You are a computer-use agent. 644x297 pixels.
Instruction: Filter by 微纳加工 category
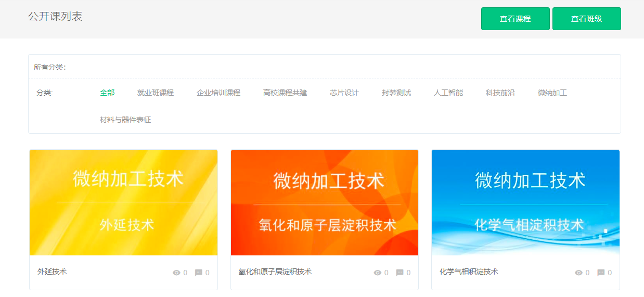pos(552,93)
